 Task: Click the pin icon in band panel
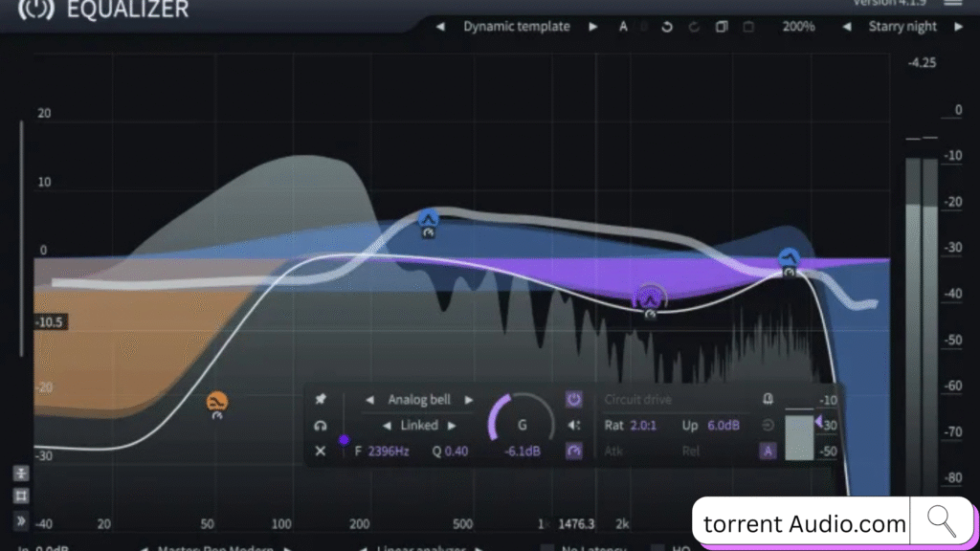[x=321, y=399]
